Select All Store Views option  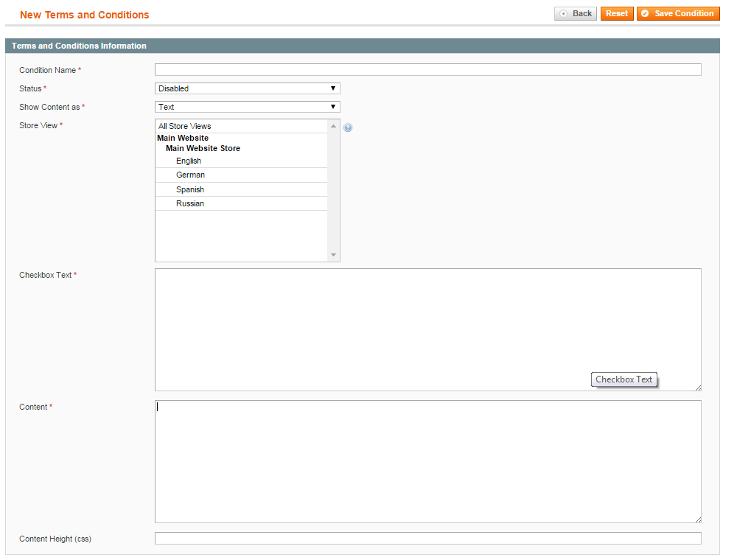pyautogui.click(x=241, y=126)
